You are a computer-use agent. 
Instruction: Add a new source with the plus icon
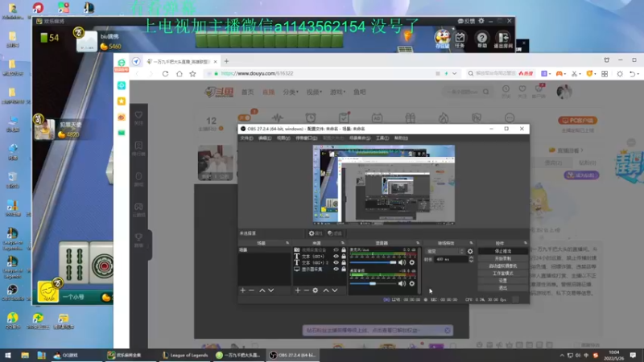click(298, 290)
